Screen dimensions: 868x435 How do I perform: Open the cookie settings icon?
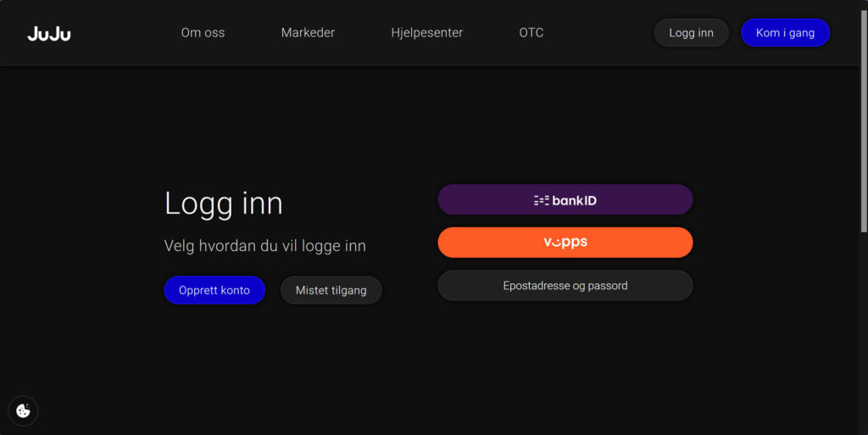tap(23, 411)
